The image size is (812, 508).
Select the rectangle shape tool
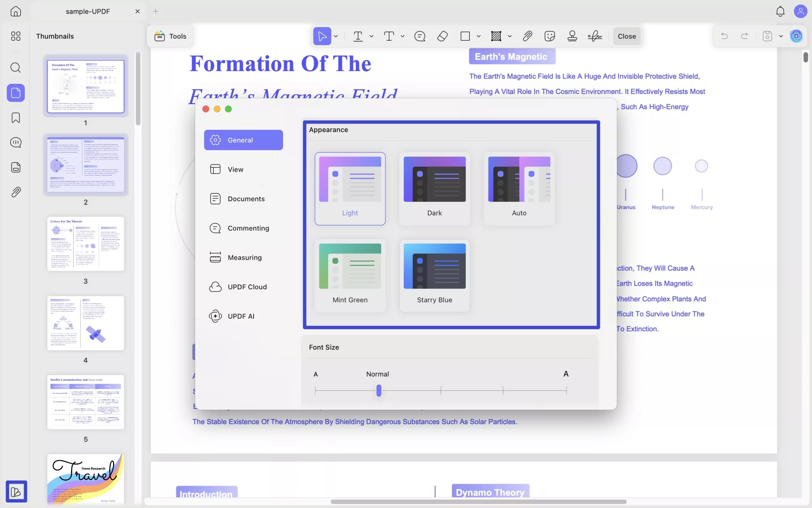[x=465, y=36]
